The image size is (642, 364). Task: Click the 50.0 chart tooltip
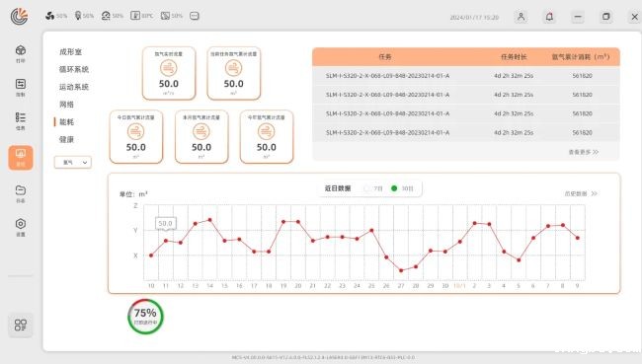[165, 223]
